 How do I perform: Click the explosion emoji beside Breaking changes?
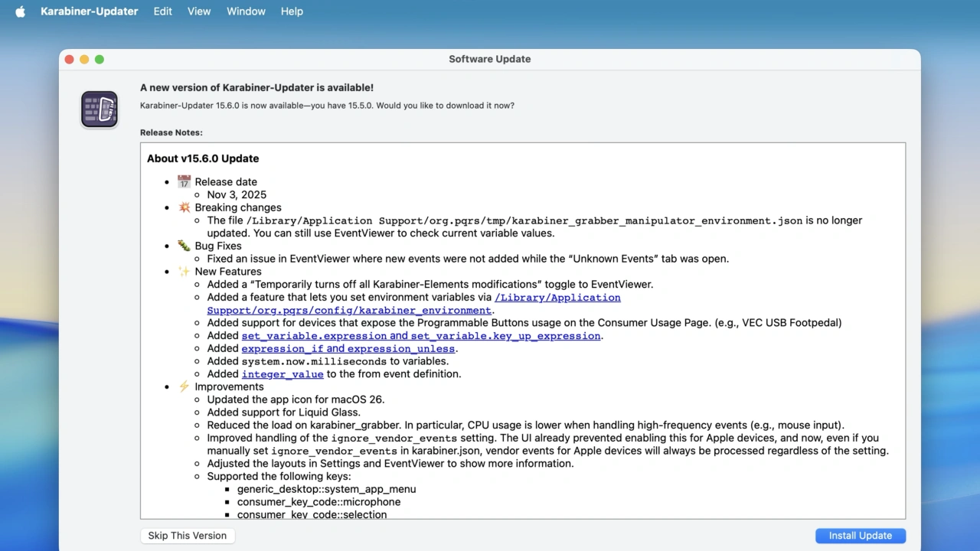point(184,207)
